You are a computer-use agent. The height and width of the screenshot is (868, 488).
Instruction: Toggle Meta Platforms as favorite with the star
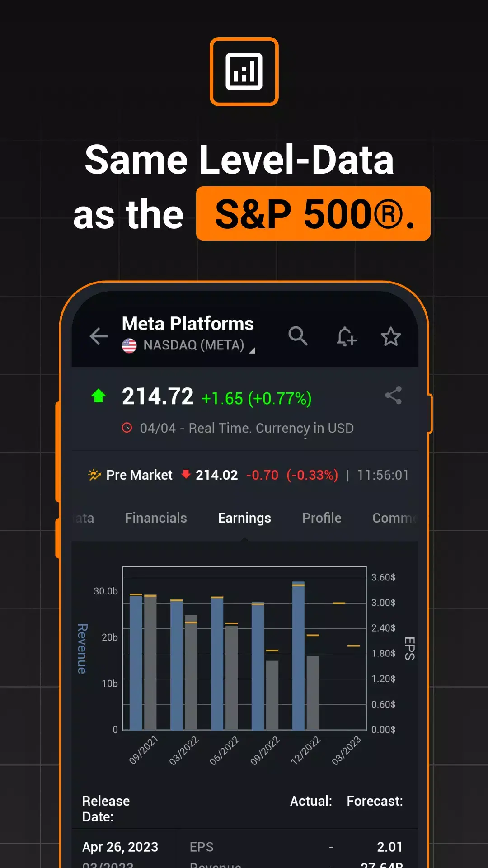[390, 336]
